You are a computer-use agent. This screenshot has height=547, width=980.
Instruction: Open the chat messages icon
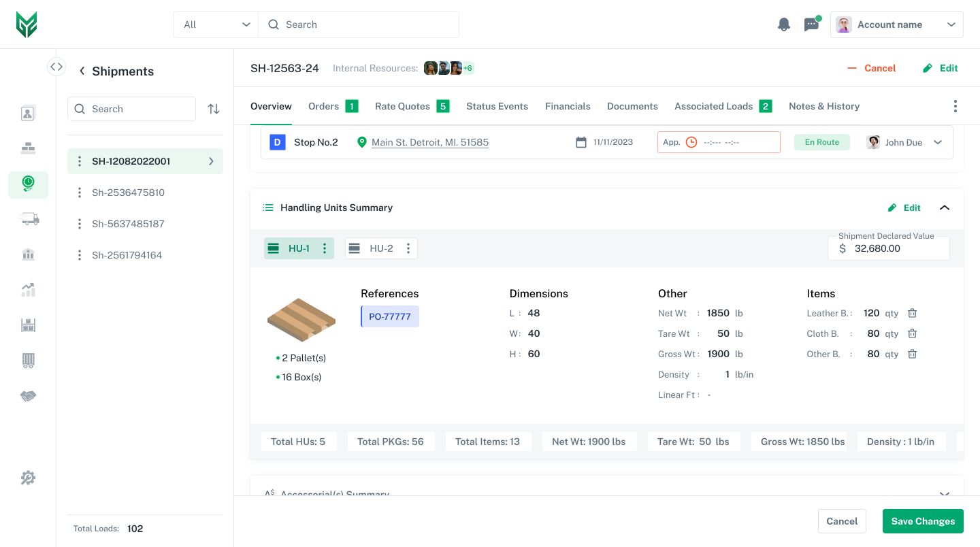pos(811,24)
